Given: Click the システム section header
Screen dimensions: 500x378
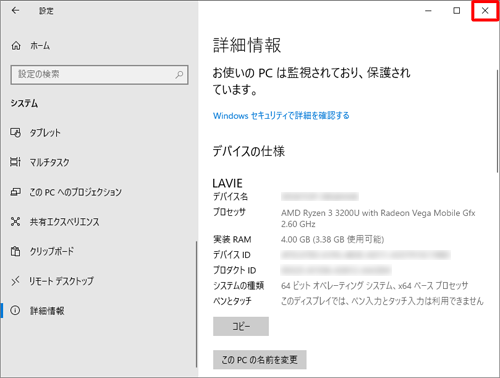Looking at the screenshot, I should [24, 103].
